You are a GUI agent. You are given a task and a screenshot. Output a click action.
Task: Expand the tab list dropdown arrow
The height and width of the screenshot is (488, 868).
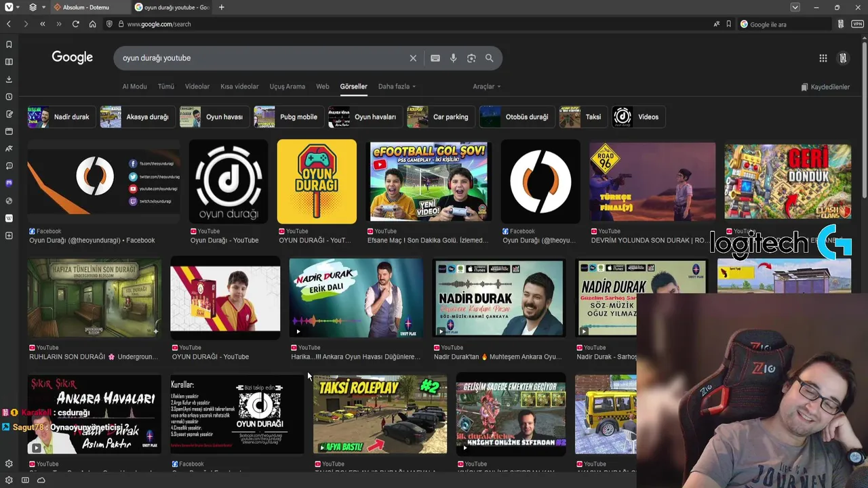click(795, 7)
